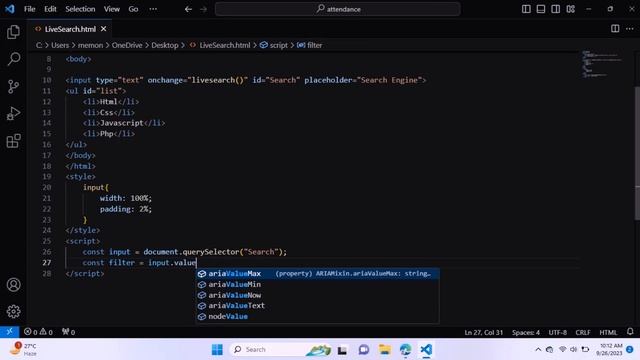
Task: Open the Explorer view in activity bar
Action: [13, 32]
